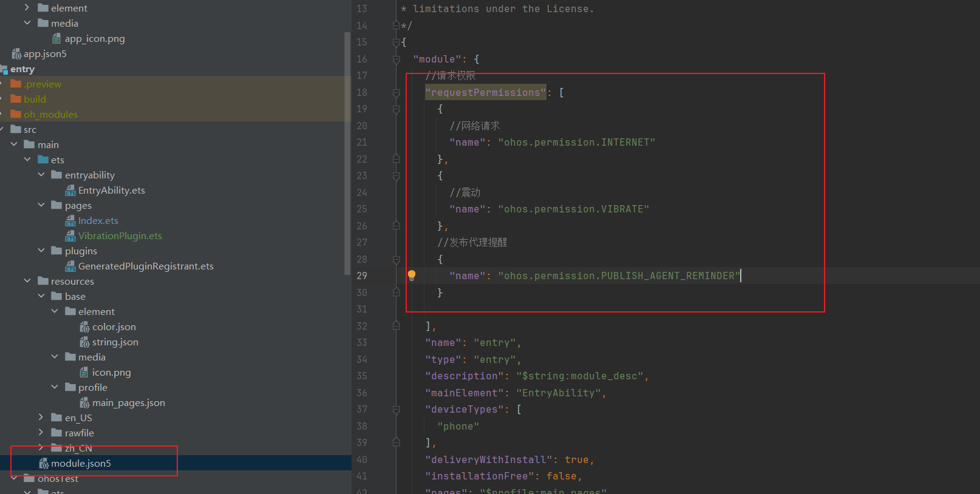
Task: Click the lightbulb quick-fix icon on line 29
Action: point(412,276)
